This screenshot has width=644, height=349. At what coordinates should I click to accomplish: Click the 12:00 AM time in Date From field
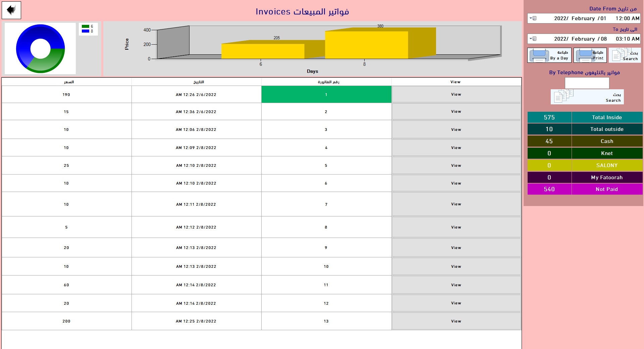[x=628, y=18]
